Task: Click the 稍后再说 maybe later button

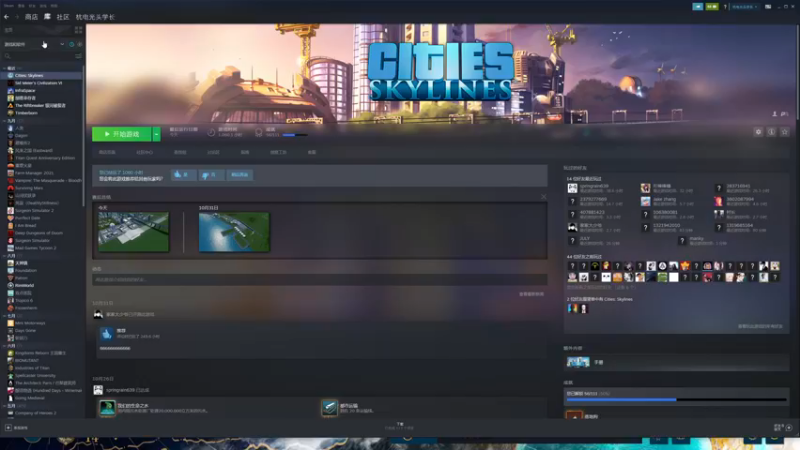Action: 239,174
